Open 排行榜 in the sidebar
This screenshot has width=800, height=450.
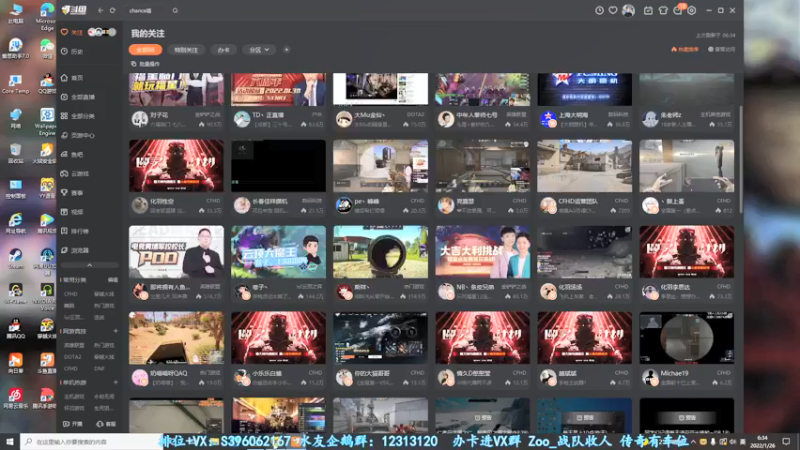[75, 232]
